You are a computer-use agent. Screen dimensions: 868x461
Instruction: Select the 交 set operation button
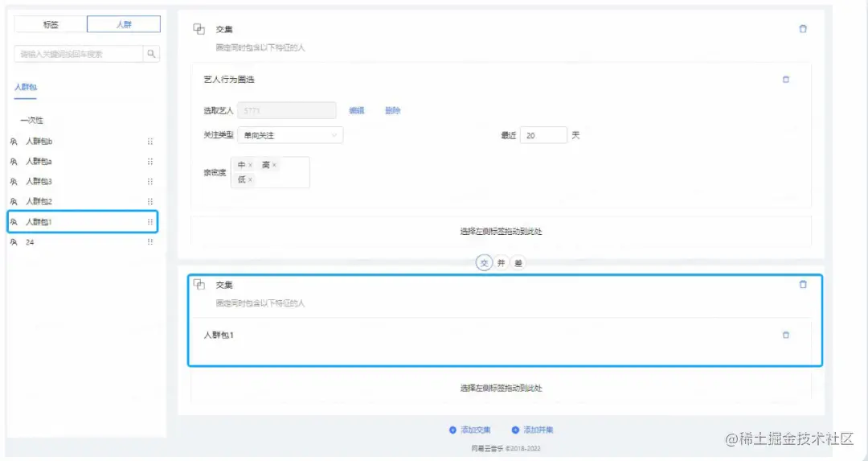[x=485, y=263]
